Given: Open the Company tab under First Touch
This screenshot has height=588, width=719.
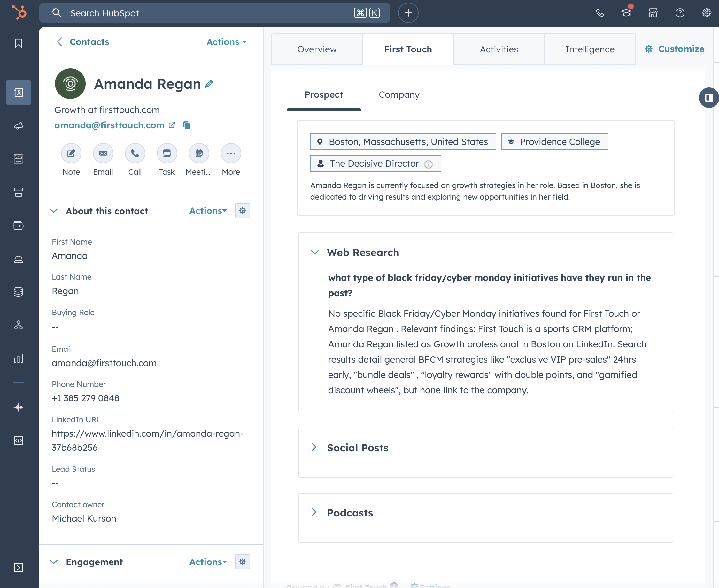Looking at the screenshot, I should (399, 95).
